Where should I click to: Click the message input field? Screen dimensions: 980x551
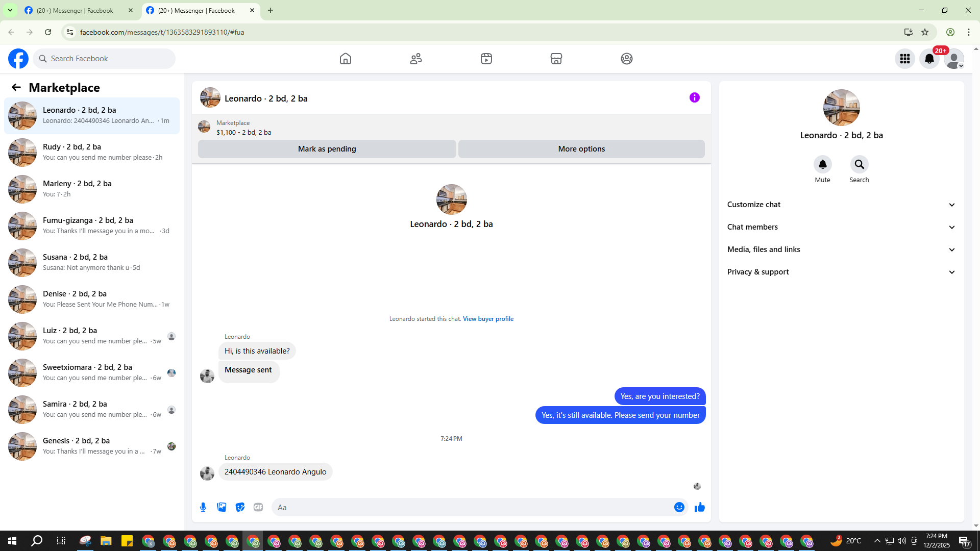pyautogui.click(x=472, y=507)
